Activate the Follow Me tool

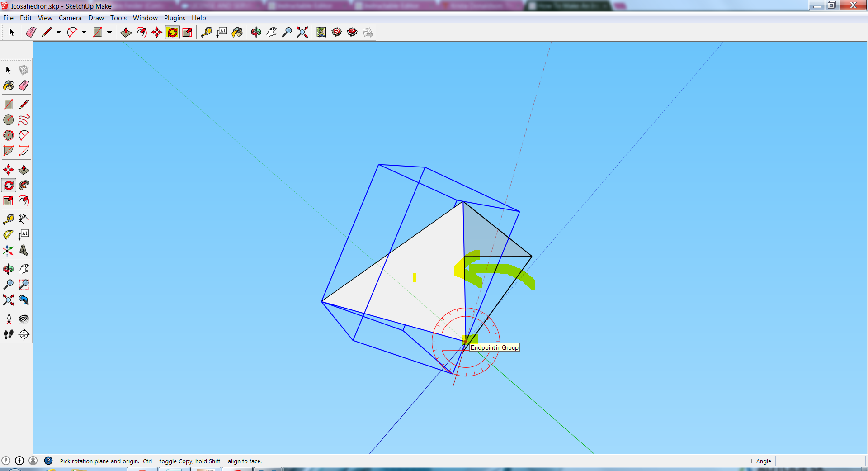pyautogui.click(x=24, y=185)
